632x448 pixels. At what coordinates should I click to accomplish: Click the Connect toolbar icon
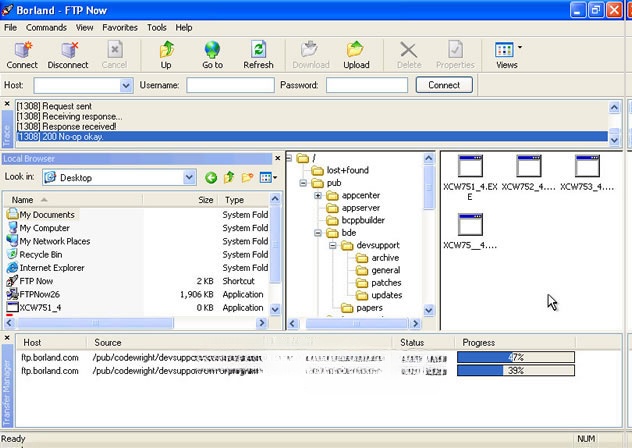click(22, 55)
